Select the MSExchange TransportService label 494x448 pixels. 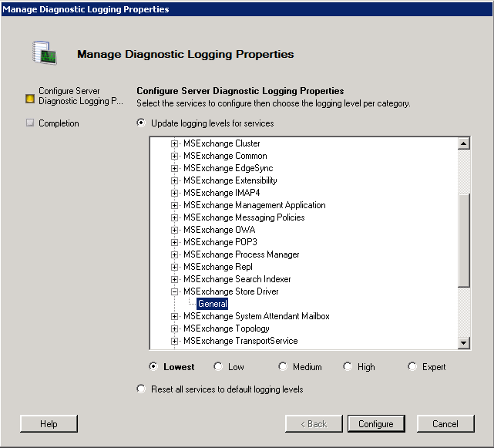coord(240,341)
